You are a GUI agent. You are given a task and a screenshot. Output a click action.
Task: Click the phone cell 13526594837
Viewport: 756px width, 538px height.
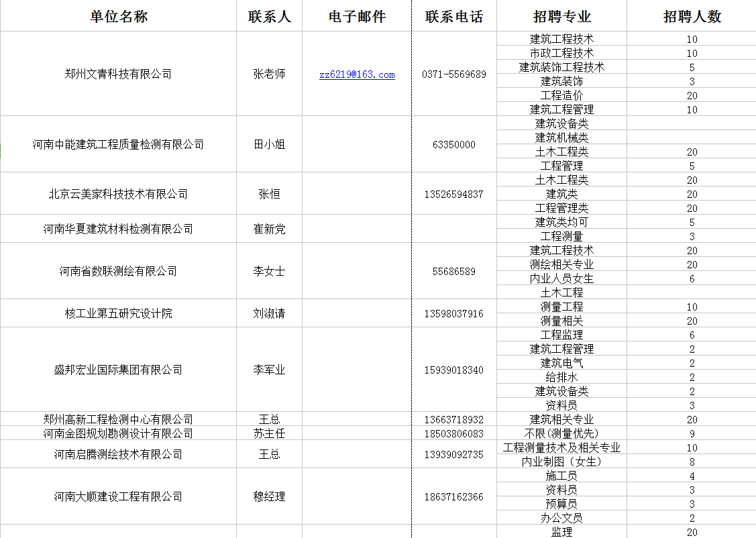pyautogui.click(x=453, y=195)
